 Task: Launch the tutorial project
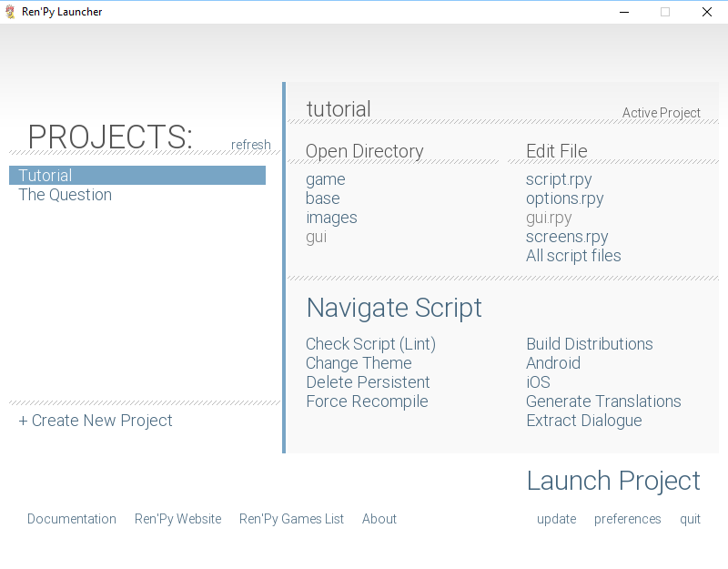[613, 481]
